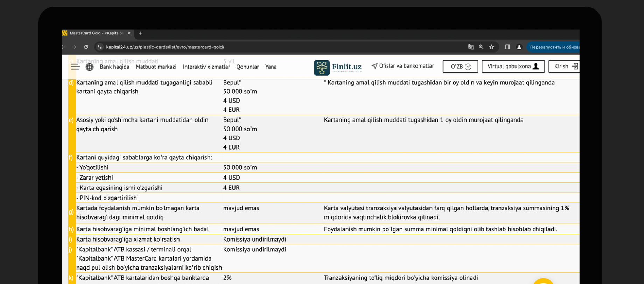Open the hamburger menu icon
Screen dimensions: 644x284
pyautogui.click(x=75, y=67)
